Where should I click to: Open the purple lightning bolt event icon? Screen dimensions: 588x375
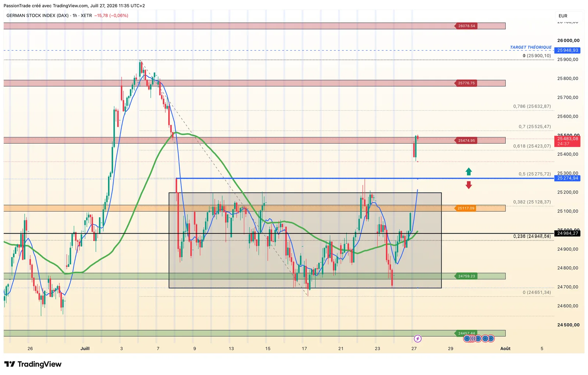click(417, 339)
